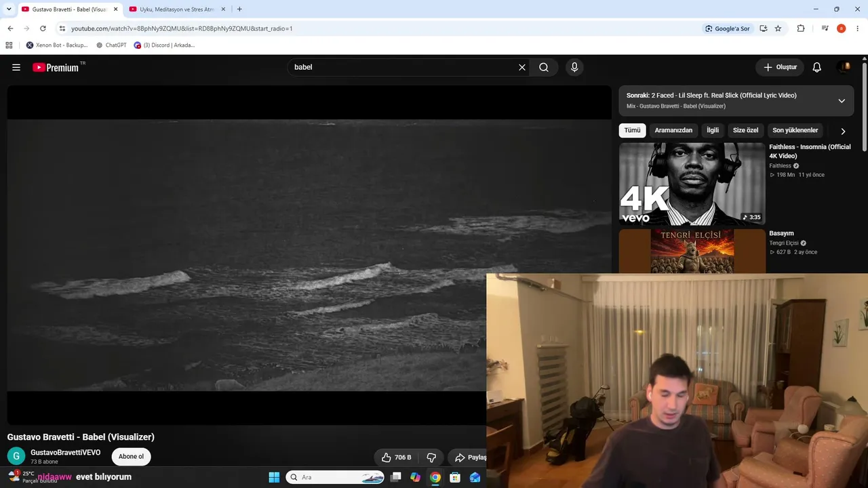Go back to the previous page
868x488 pixels.
(x=10, y=28)
